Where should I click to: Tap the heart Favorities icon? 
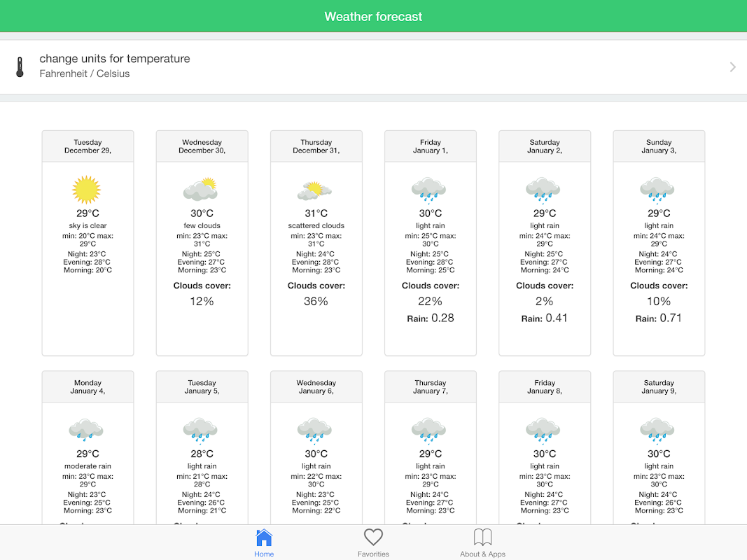pyautogui.click(x=373, y=537)
